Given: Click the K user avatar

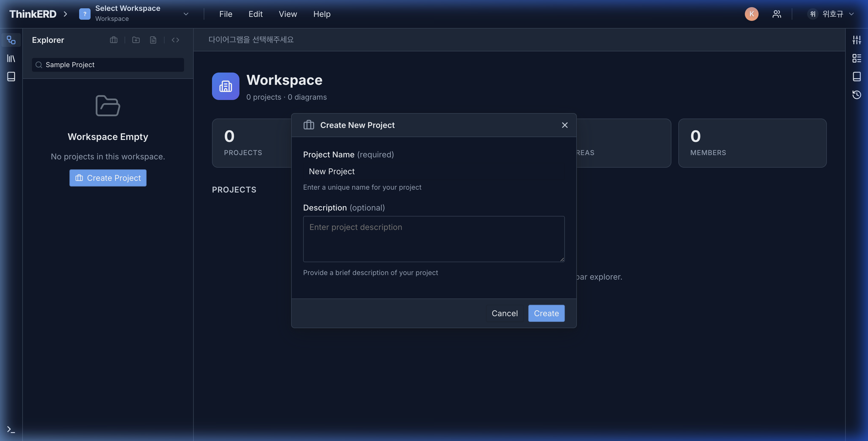Looking at the screenshot, I should point(751,14).
